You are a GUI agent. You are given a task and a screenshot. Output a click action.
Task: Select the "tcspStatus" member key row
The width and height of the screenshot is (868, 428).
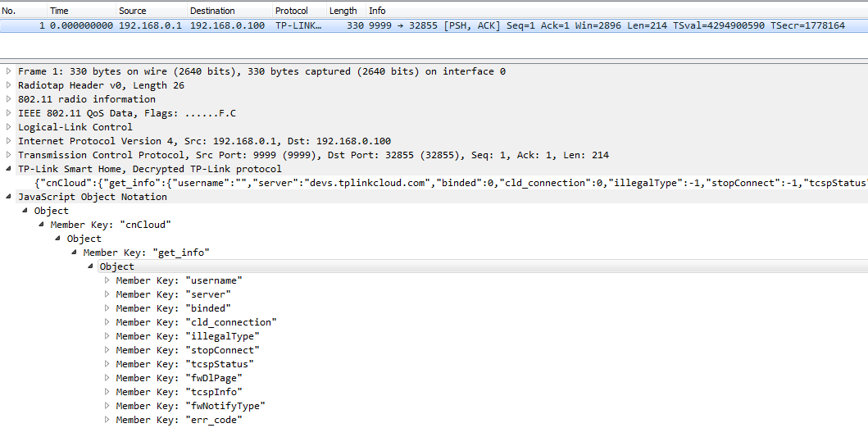click(184, 364)
